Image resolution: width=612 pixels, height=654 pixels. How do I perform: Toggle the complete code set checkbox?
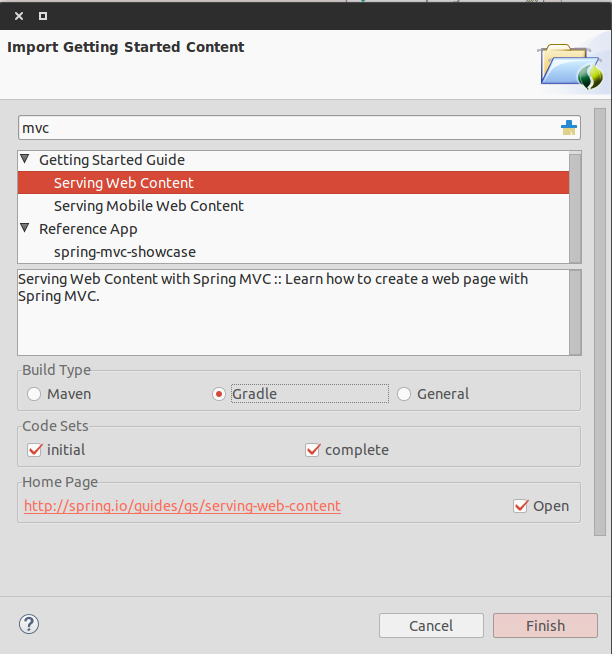(x=312, y=450)
